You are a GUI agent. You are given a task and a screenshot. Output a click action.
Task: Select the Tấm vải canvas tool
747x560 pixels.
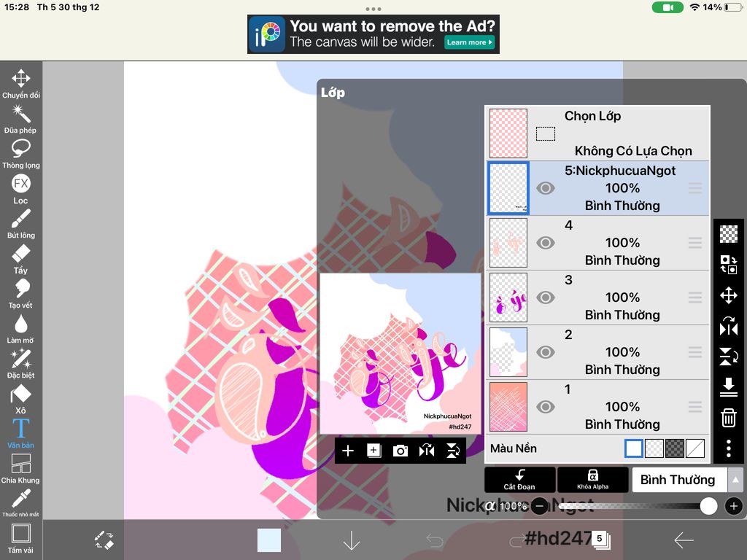click(20, 539)
